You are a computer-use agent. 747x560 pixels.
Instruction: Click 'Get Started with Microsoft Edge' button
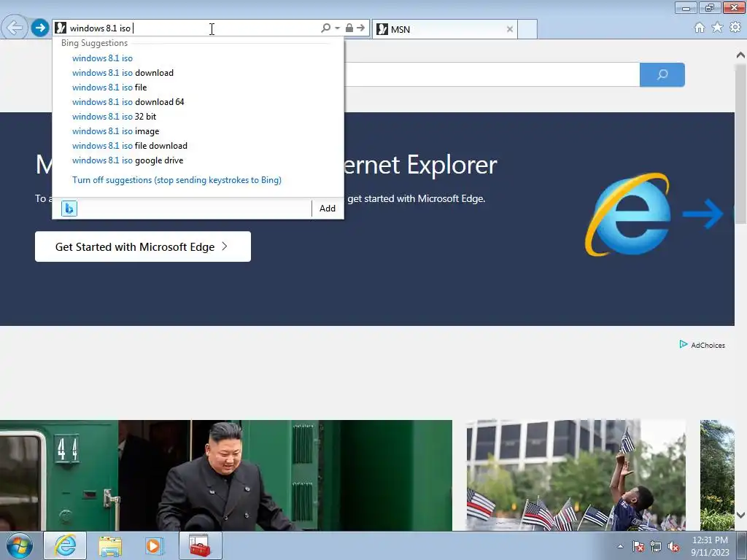[x=143, y=246]
